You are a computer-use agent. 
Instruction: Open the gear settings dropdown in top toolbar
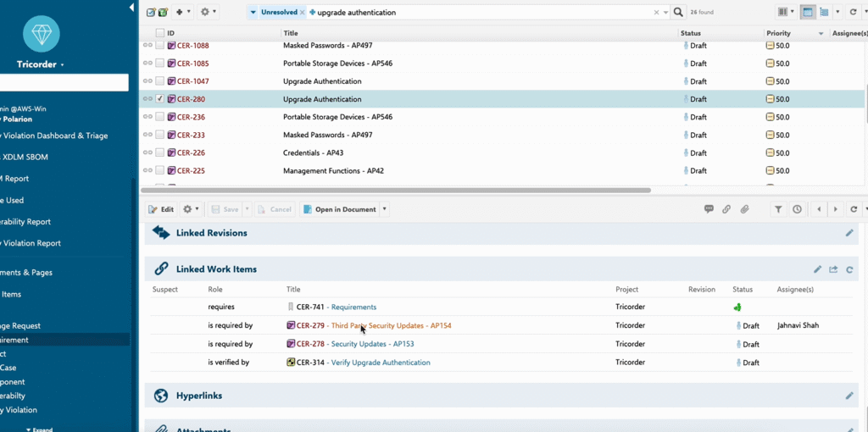click(x=208, y=13)
